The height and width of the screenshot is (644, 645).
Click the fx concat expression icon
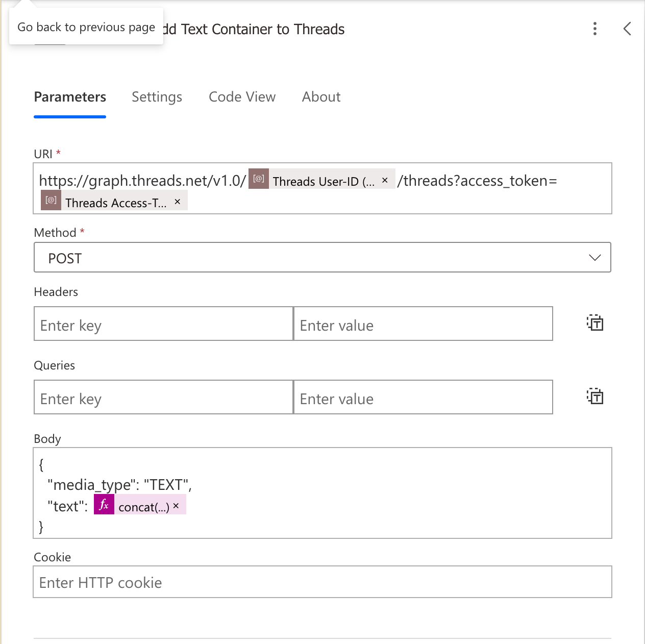[x=104, y=505]
